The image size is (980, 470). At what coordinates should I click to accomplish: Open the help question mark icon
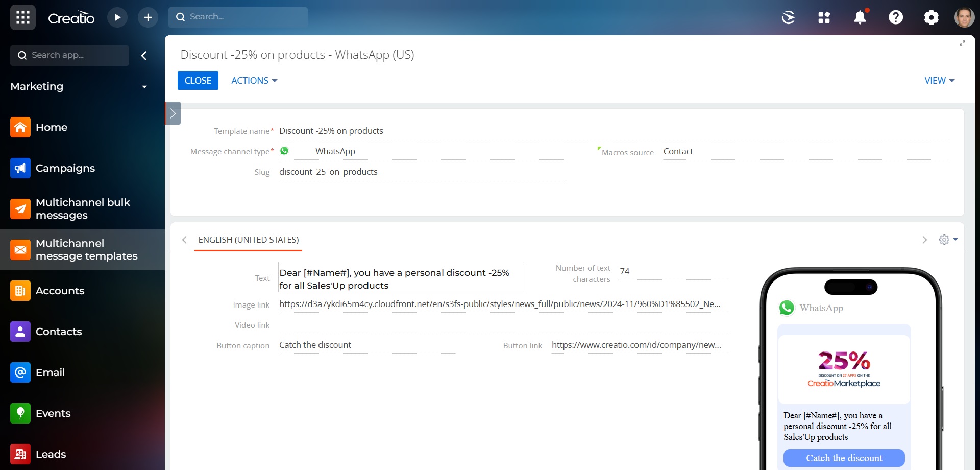tap(896, 17)
